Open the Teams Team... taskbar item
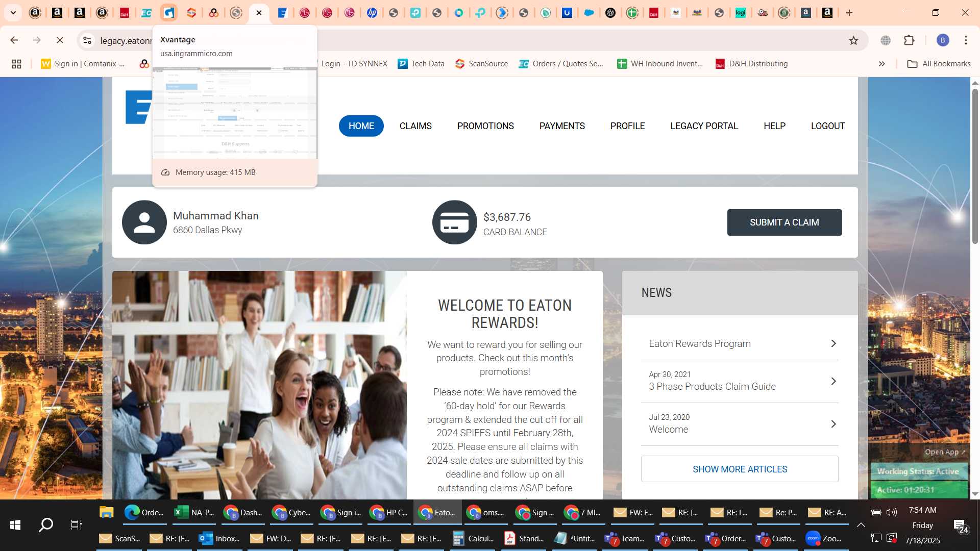The image size is (980, 551). (624, 538)
